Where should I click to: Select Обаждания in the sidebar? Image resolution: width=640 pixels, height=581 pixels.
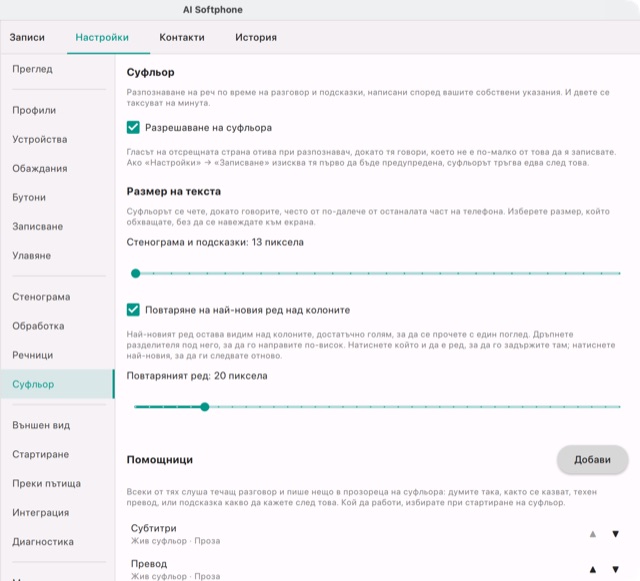click(x=57, y=168)
